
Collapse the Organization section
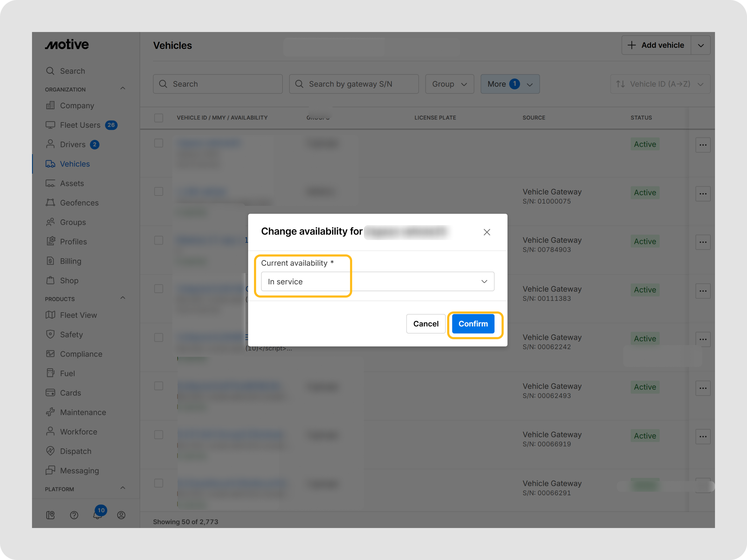pyautogui.click(x=123, y=89)
